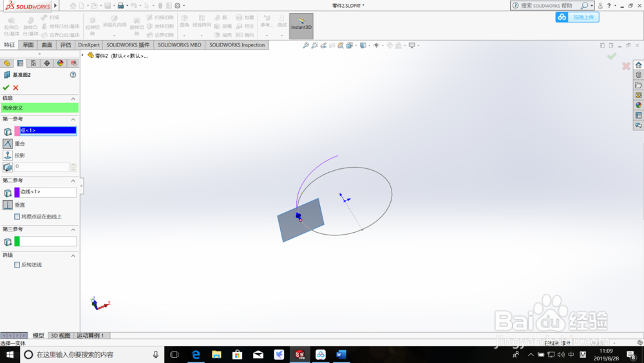
Task: Click the Home icon in title toolbar
Action: (73, 6)
